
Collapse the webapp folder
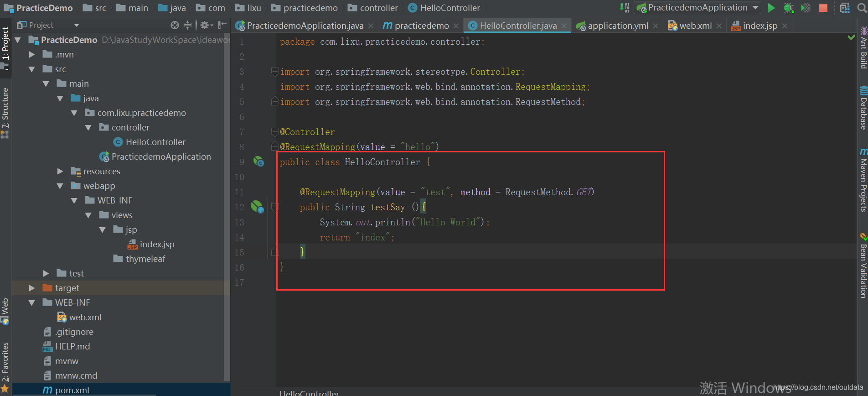(x=60, y=186)
